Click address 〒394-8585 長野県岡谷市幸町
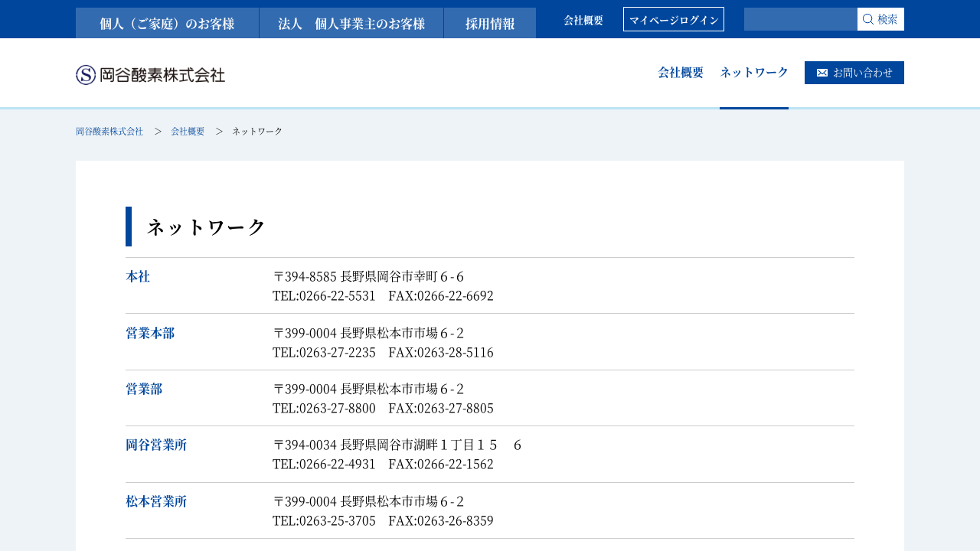The height and width of the screenshot is (551, 980). tap(368, 276)
